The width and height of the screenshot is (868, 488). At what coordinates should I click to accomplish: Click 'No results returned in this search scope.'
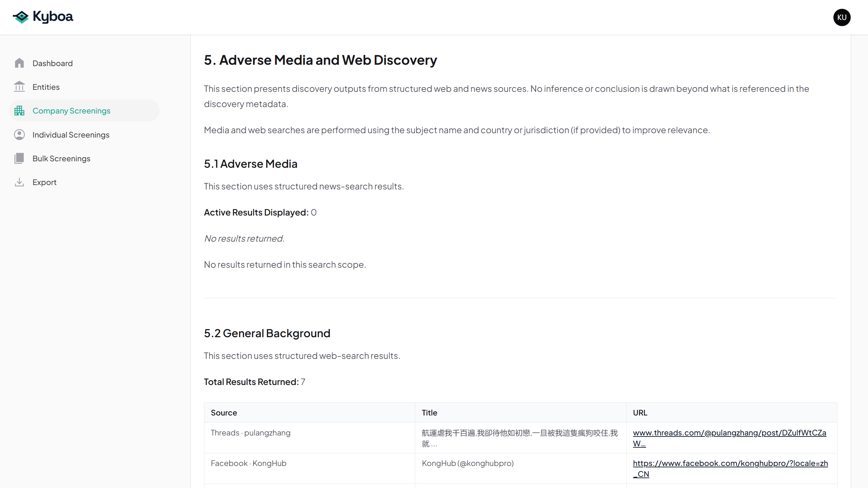click(285, 264)
